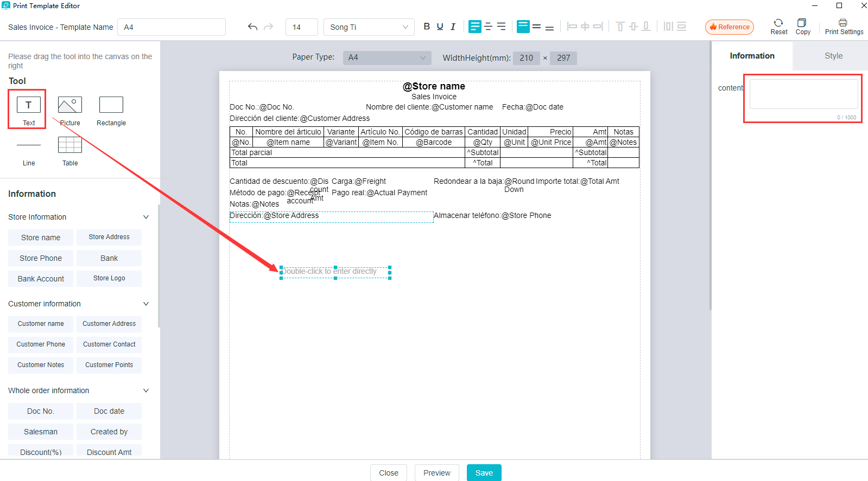
Task: Toggle underline formatting
Action: point(440,27)
